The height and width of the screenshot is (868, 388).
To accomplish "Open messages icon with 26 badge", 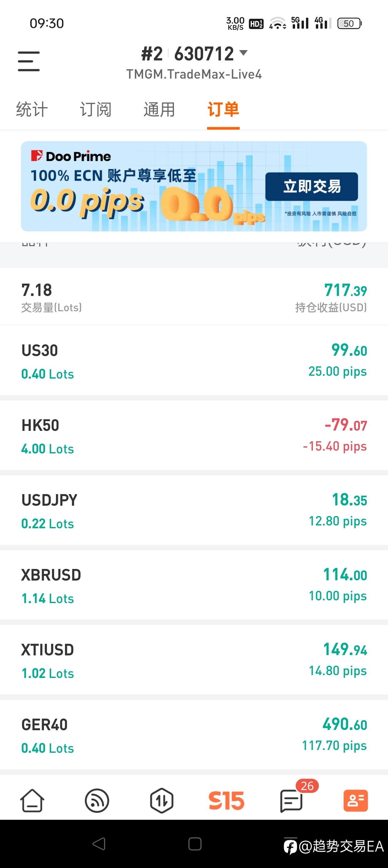I will (292, 801).
